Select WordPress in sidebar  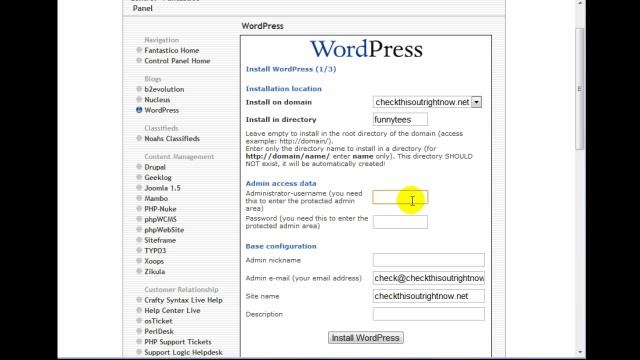162,110
